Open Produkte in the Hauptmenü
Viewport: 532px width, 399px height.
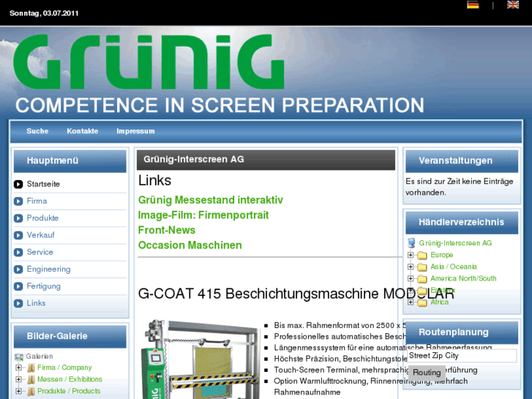pyautogui.click(x=42, y=218)
